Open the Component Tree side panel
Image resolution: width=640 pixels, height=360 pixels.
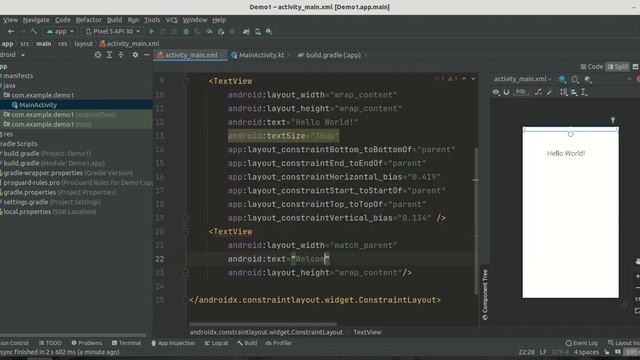(485, 294)
